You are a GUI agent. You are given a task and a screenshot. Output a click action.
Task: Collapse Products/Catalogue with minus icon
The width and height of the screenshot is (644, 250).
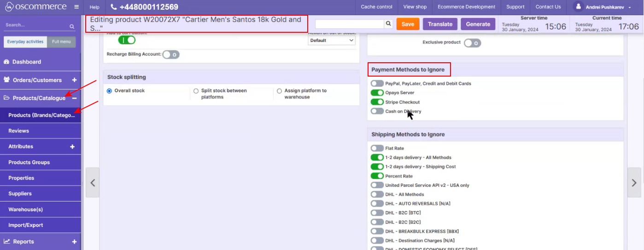(x=74, y=98)
